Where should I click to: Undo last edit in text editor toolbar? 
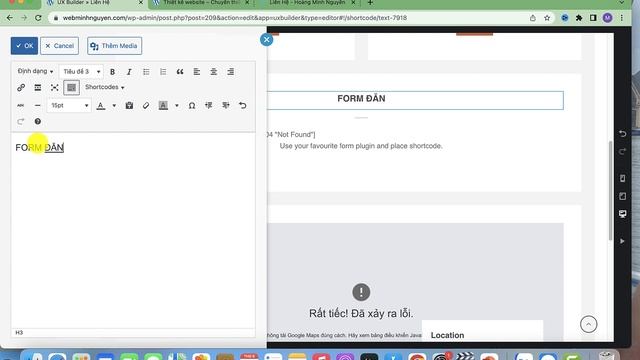click(242, 105)
